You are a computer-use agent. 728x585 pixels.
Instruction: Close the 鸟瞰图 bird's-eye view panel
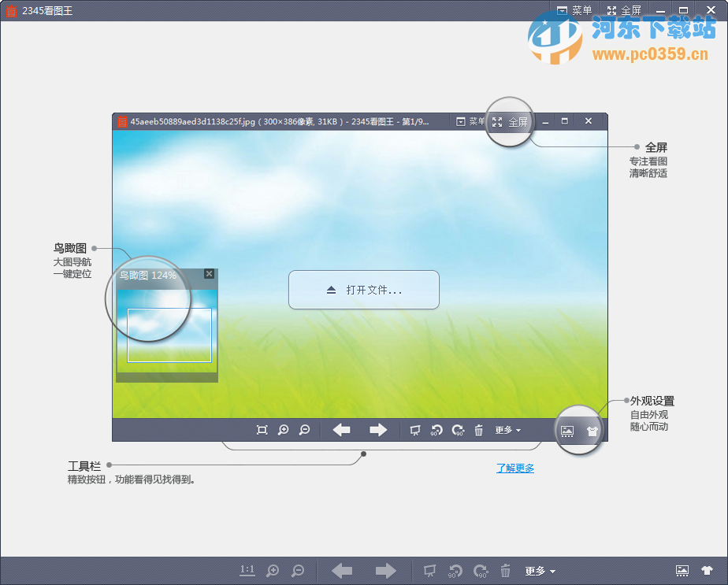(209, 274)
